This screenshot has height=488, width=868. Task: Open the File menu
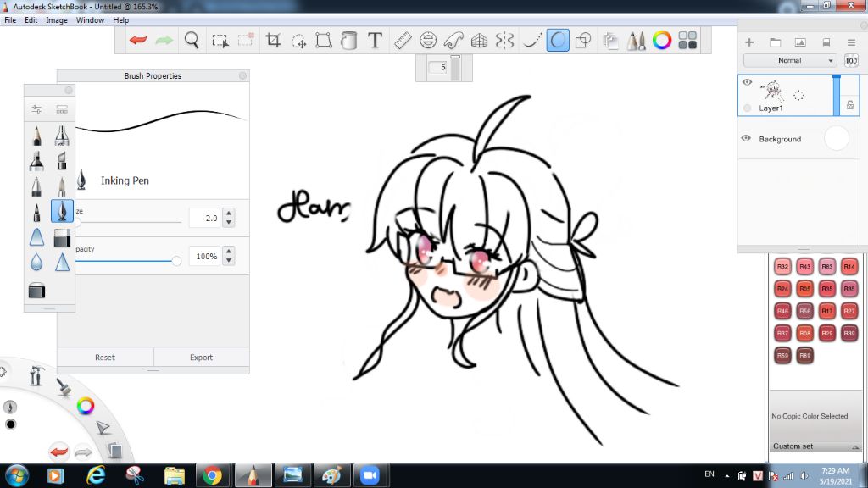coord(10,20)
